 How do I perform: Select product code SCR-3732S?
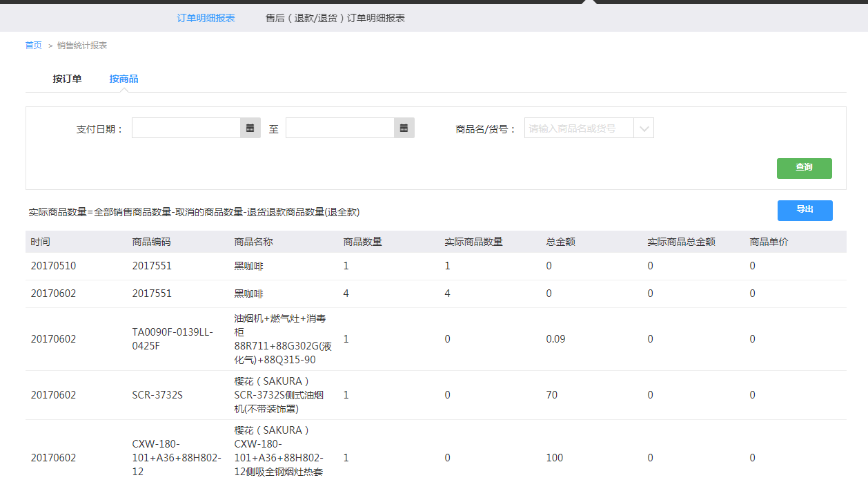pos(157,395)
